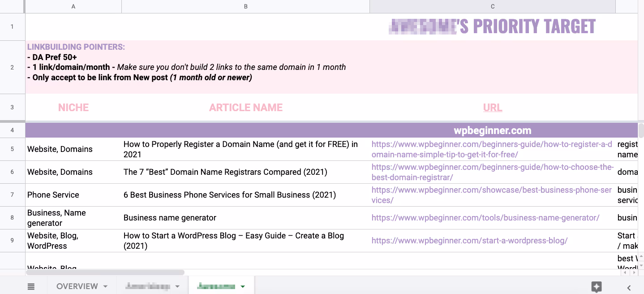Click the vertical scrollbar thumb at right

click(x=641, y=132)
